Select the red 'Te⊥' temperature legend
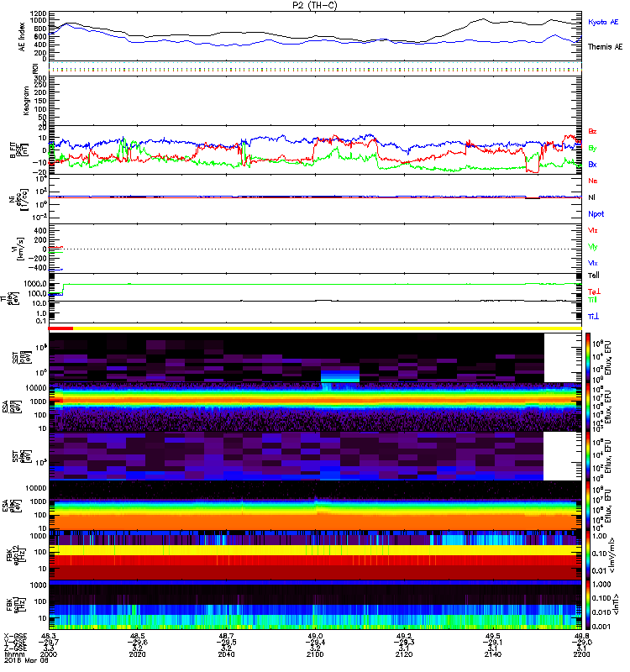 tap(594, 291)
